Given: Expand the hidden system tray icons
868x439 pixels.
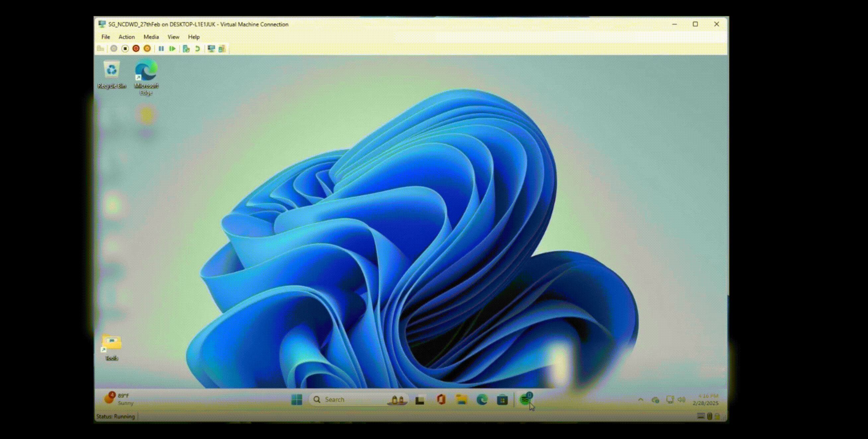Looking at the screenshot, I should 641,400.
